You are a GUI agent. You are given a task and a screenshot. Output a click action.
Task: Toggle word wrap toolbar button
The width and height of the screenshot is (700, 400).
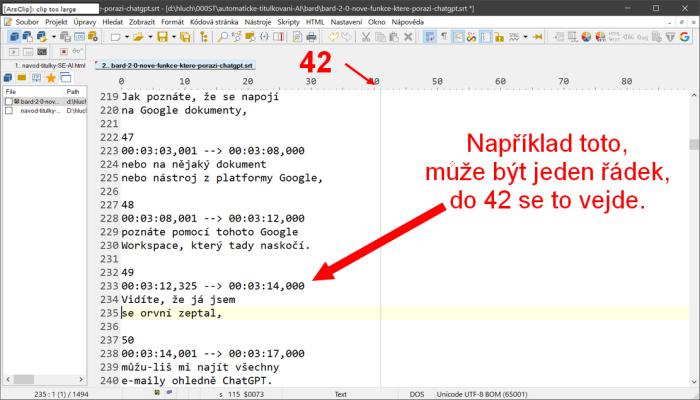[430, 37]
